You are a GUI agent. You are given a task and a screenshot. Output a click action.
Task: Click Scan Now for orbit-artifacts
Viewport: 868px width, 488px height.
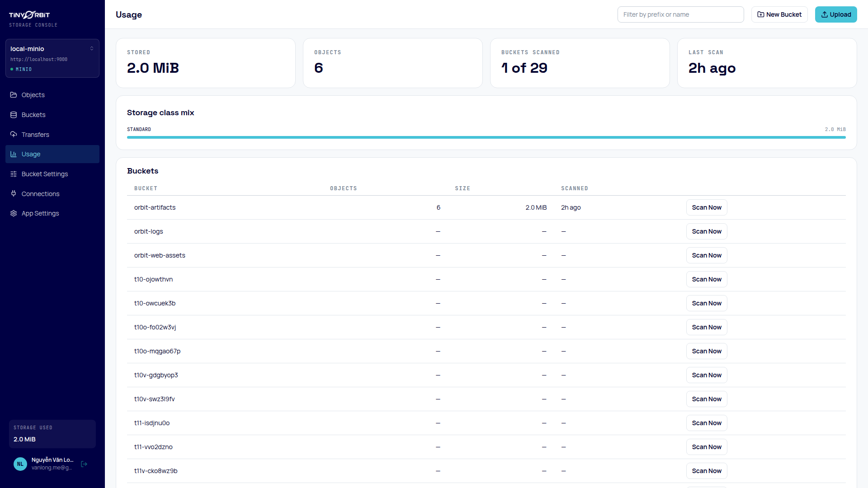pos(707,207)
